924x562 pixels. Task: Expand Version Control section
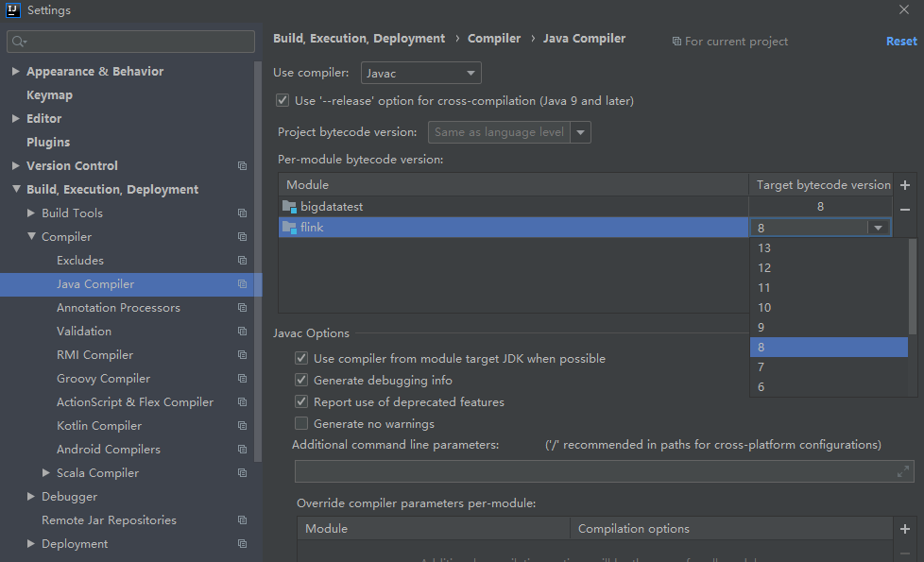click(16, 165)
